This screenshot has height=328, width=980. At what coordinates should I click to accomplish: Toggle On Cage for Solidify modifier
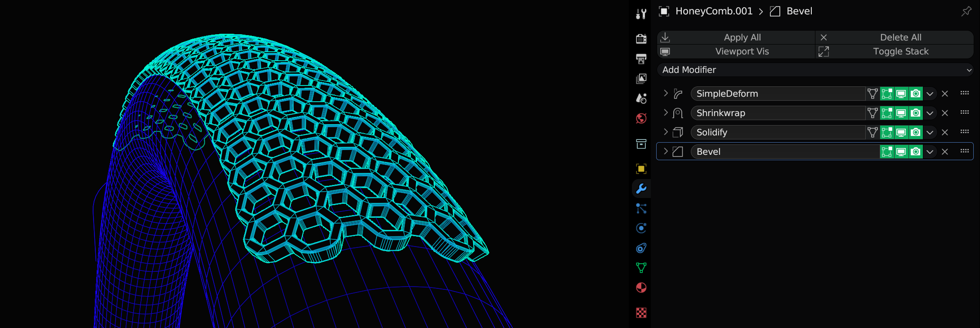pyautogui.click(x=873, y=132)
